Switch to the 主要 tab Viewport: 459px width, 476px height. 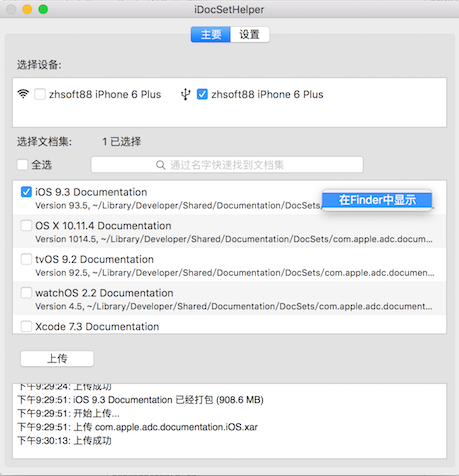pos(211,35)
